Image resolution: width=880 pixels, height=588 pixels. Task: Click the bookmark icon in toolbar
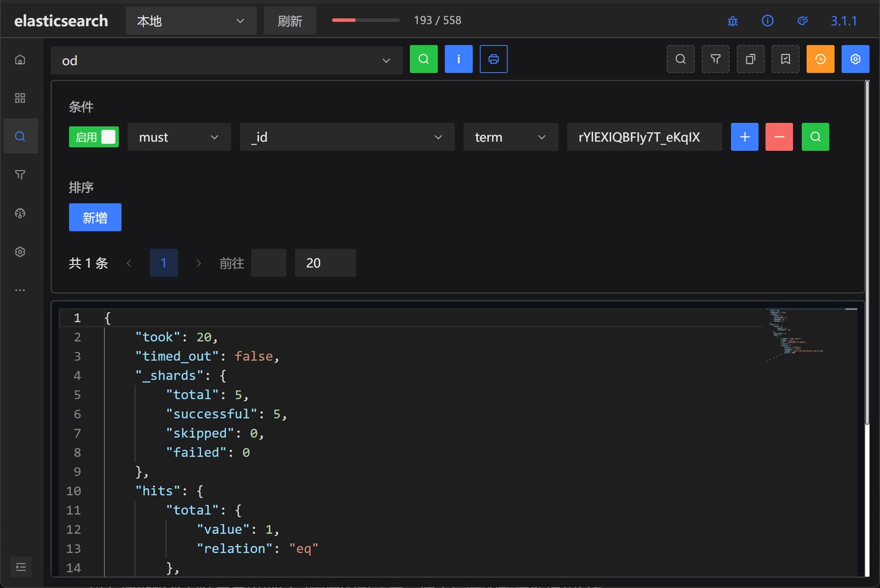pyautogui.click(x=786, y=59)
